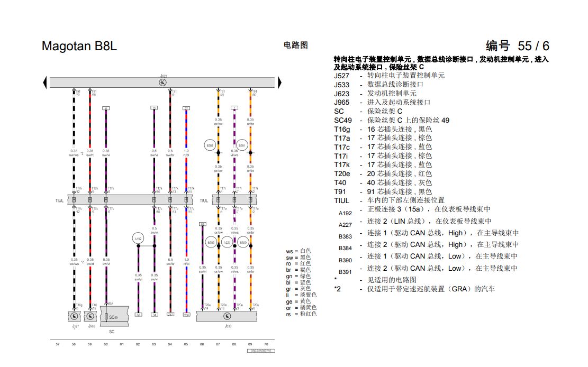
Task: Click legend row T17k 17 芯插头连接
Action: tap(383, 165)
